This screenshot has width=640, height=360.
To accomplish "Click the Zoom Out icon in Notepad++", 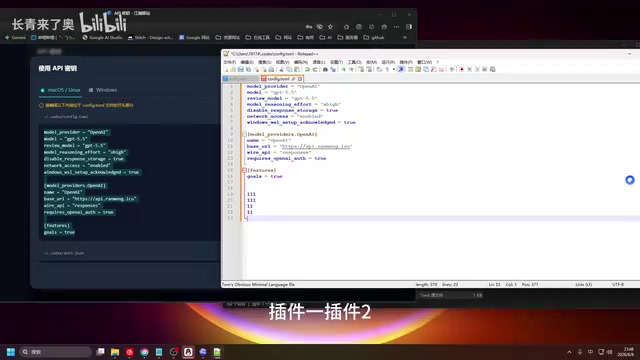I will (x=351, y=69).
